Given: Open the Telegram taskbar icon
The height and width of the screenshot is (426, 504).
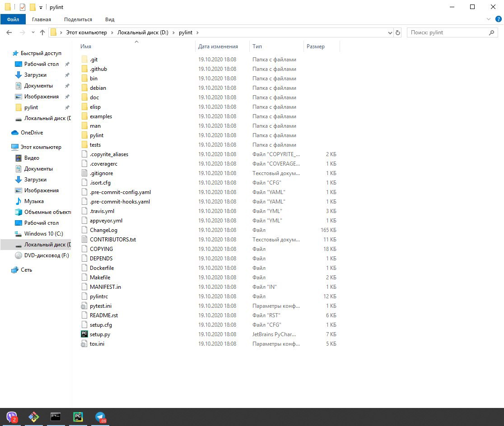Looking at the screenshot, I should pyautogui.click(x=100, y=417).
